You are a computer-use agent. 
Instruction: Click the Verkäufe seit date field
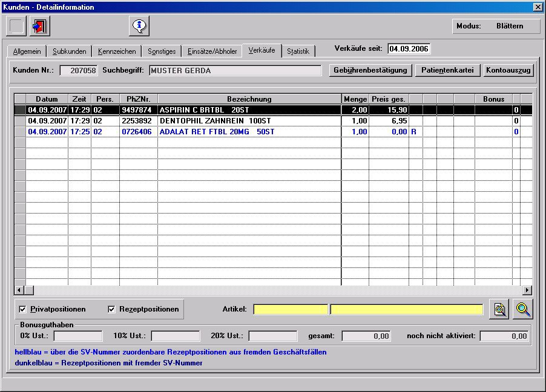[409, 48]
